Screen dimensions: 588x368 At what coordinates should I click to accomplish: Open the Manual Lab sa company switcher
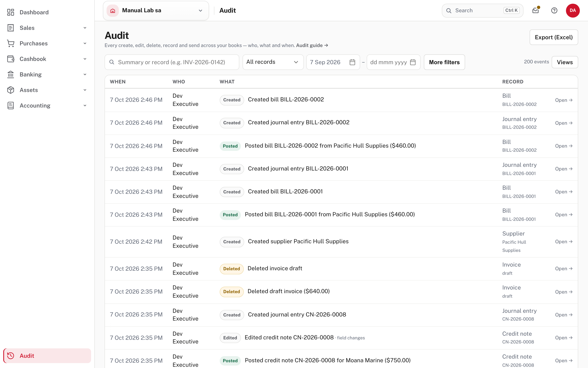pyautogui.click(x=156, y=10)
